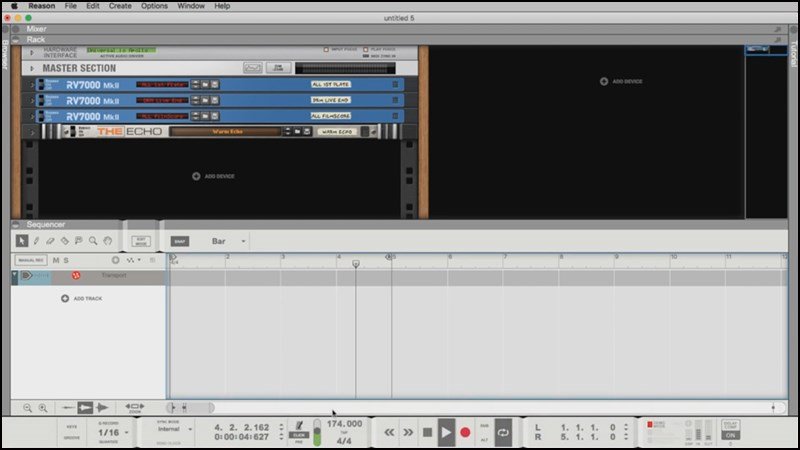The width and height of the screenshot is (800, 450).
Task: Toggle the Manual Rec button
Action: pyautogui.click(x=31, y=260)
